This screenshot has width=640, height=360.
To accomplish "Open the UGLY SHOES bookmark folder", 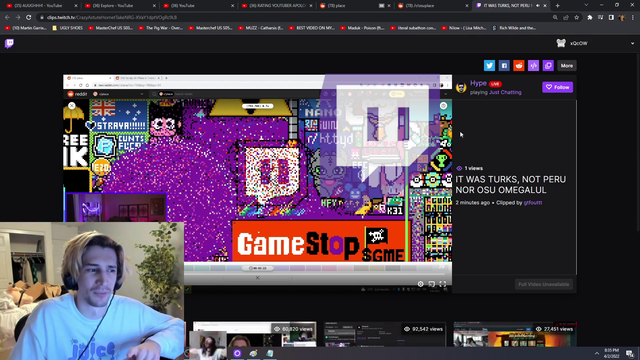I will [x=67, y=28].
